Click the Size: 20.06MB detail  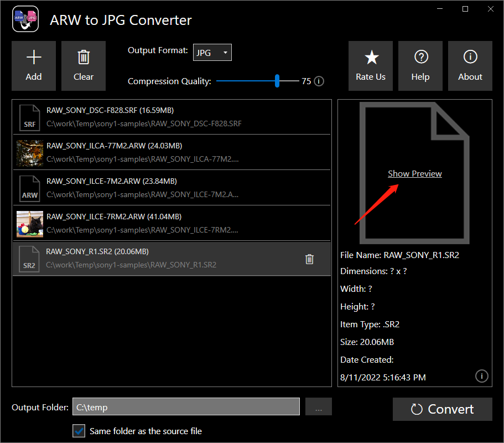tap(367, 342)
